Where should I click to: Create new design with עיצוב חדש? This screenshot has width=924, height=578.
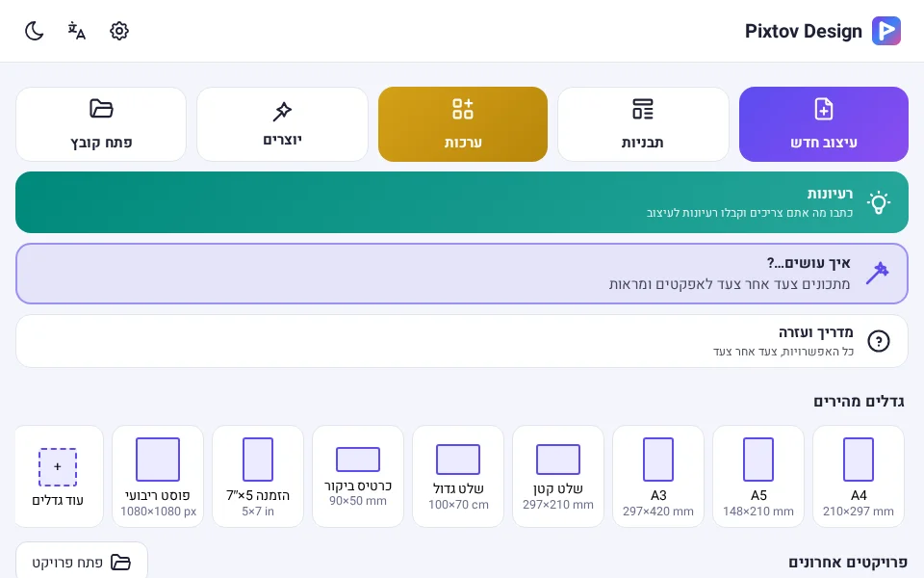pyautogui.click(x=823, y=124)
